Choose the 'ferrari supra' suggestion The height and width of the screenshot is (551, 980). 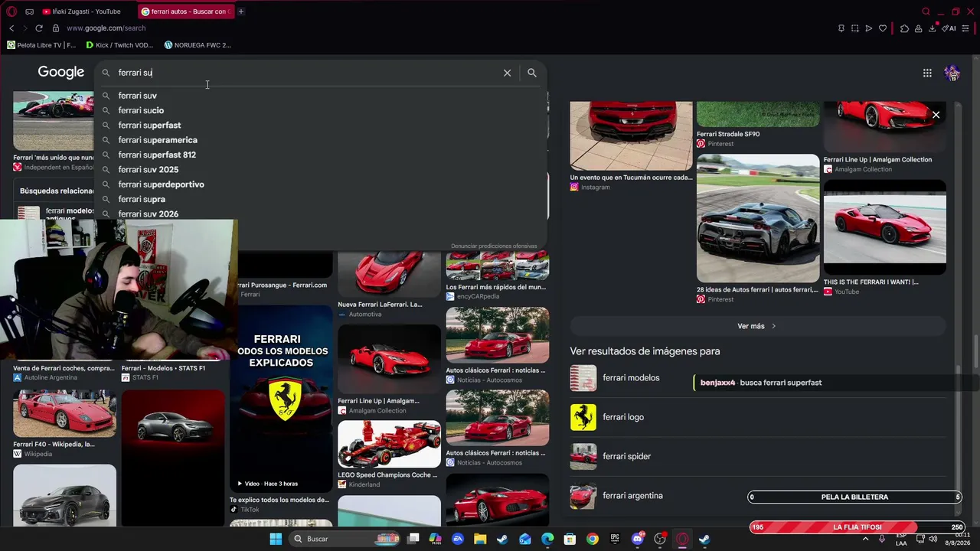pos(320,199)
